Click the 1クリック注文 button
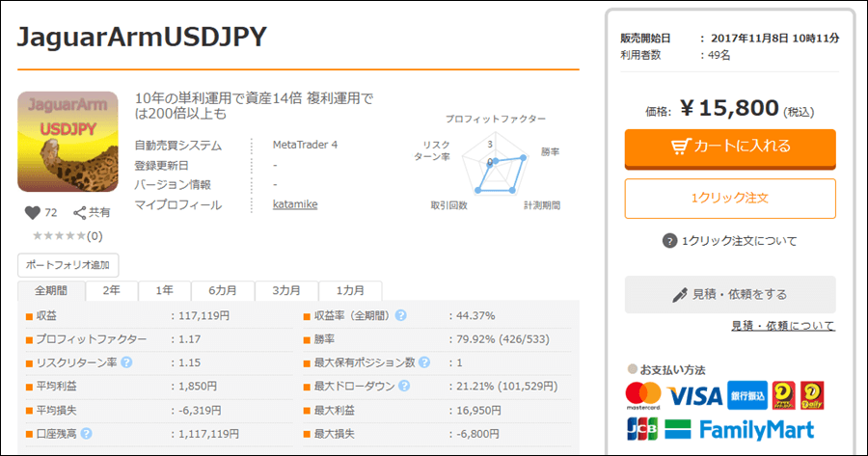Image resolution: width=868 pixels, height=456 pixels. (730, 199)
